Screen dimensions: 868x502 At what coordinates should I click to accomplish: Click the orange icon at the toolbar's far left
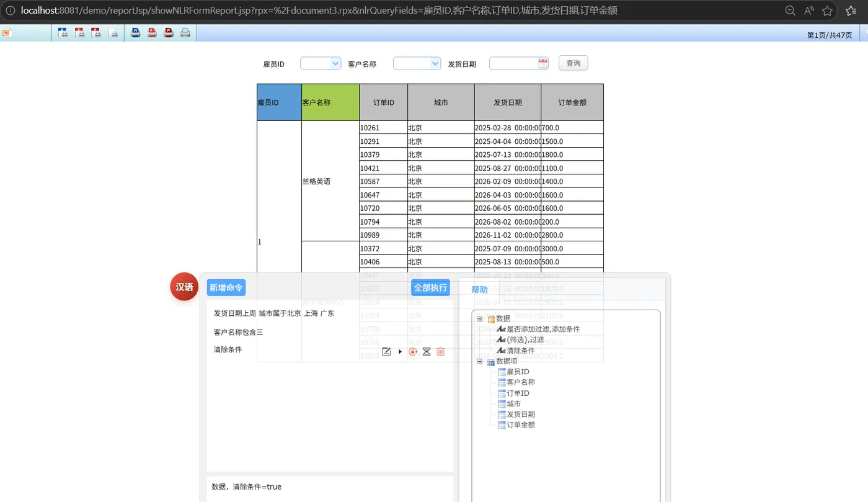6,34
